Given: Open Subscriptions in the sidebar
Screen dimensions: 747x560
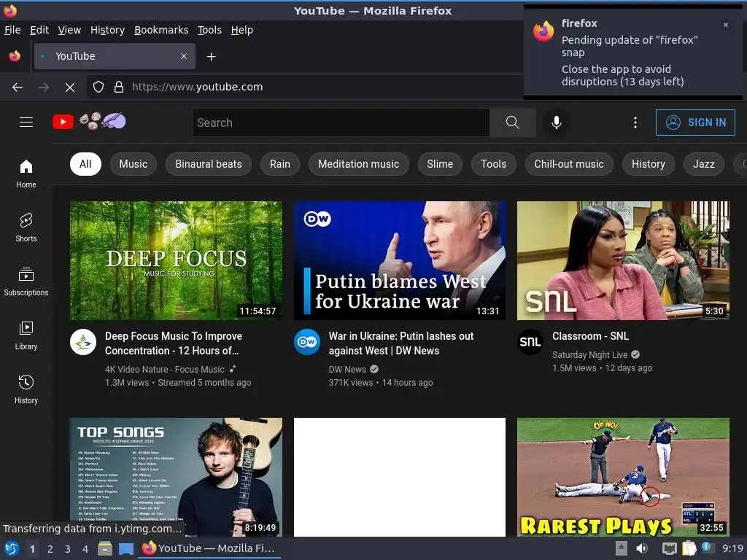Looking at the screenshot, I should coord(26,282).
